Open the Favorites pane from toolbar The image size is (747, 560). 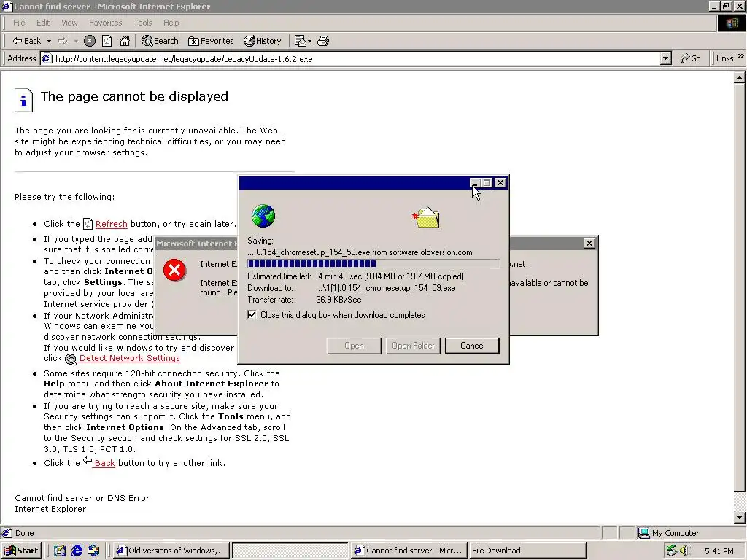(x=211, y=41)
